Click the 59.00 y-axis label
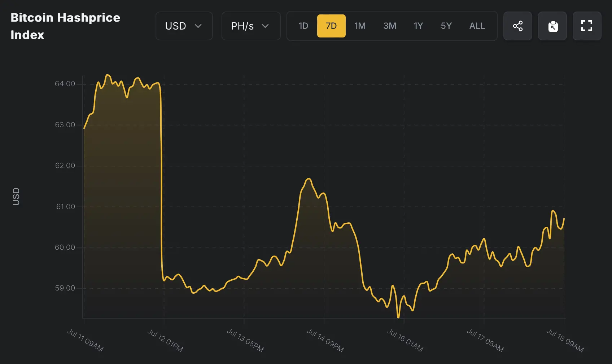The width and height of the screenshot is (612, 364). tap(65, 288)
